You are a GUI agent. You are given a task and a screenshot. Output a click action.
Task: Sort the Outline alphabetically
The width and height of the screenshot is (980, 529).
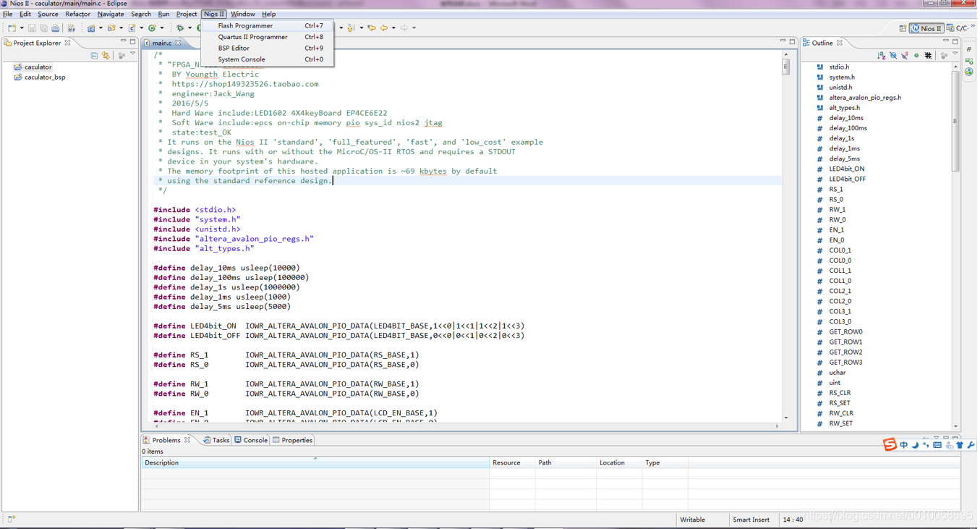click(881, 55)
